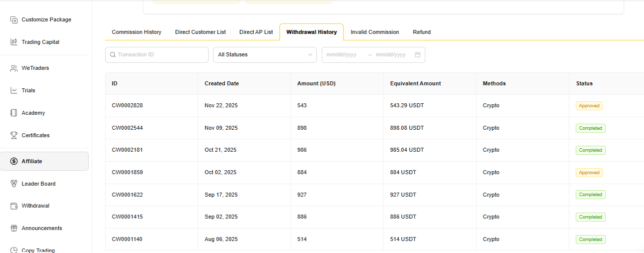Screen dimensions: 644x253
Task: Click transaction ID CW0002544 in the table
Action: (127, 128)
